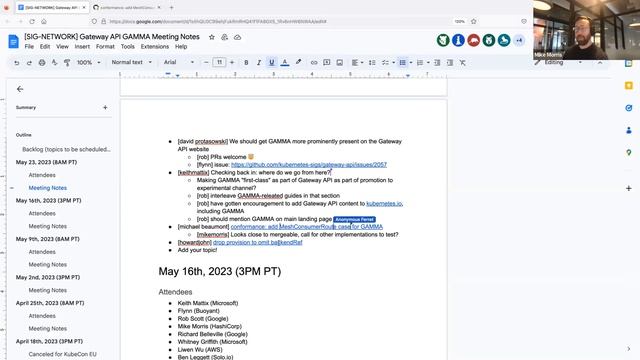The height and width of the screenshot is (360, 640).
Task: Open numbered list options dropdown arrow
Action: [428, 63]
